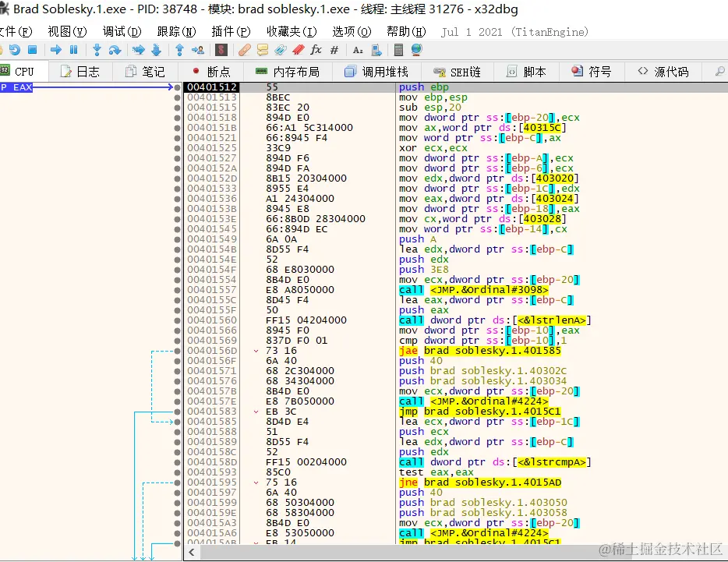Switch to the 笔记 tab
The image size is (728, 562).
pyautogui.click(x=145, y=72)
